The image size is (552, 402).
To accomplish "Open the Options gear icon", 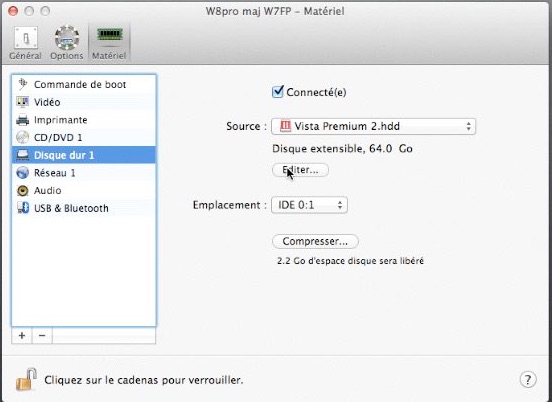I will click(67, 38).
